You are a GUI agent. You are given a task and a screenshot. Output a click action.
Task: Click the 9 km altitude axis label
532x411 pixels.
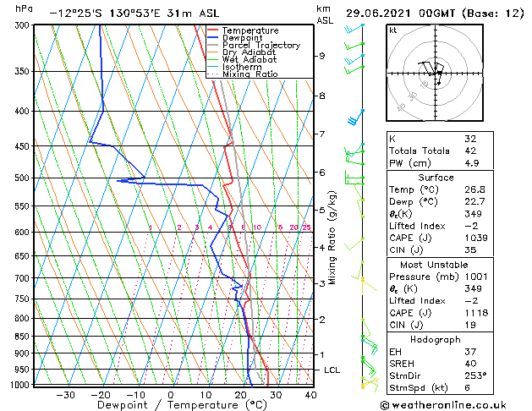pyautogui.click(x=322, y=56)
